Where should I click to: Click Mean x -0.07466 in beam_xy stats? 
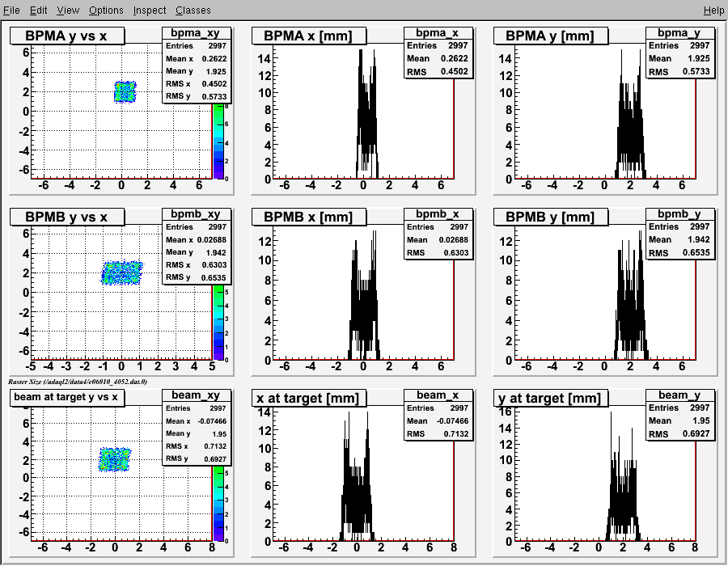[x=196, y=420]
